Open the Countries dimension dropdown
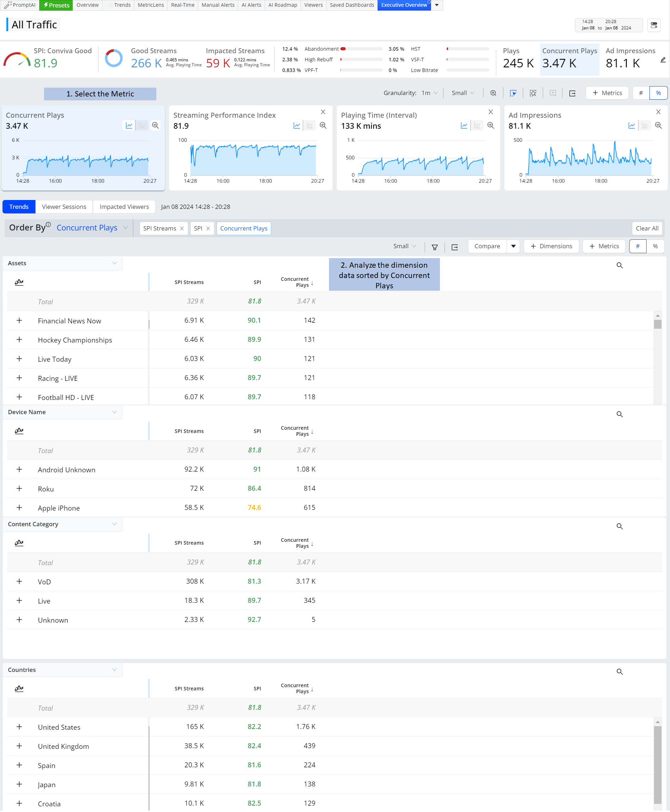Viewport: 670px width, 812px height. pos(62,670)
